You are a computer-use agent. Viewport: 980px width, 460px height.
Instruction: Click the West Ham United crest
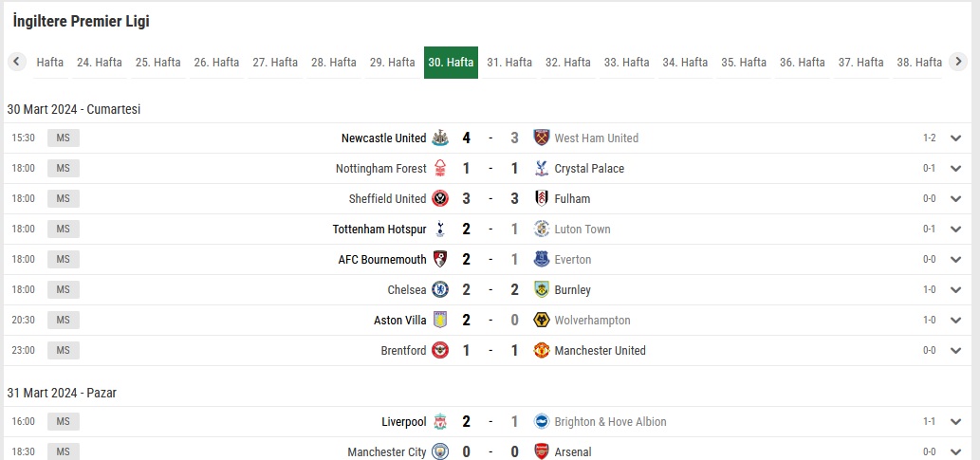[x=542, y=138]
